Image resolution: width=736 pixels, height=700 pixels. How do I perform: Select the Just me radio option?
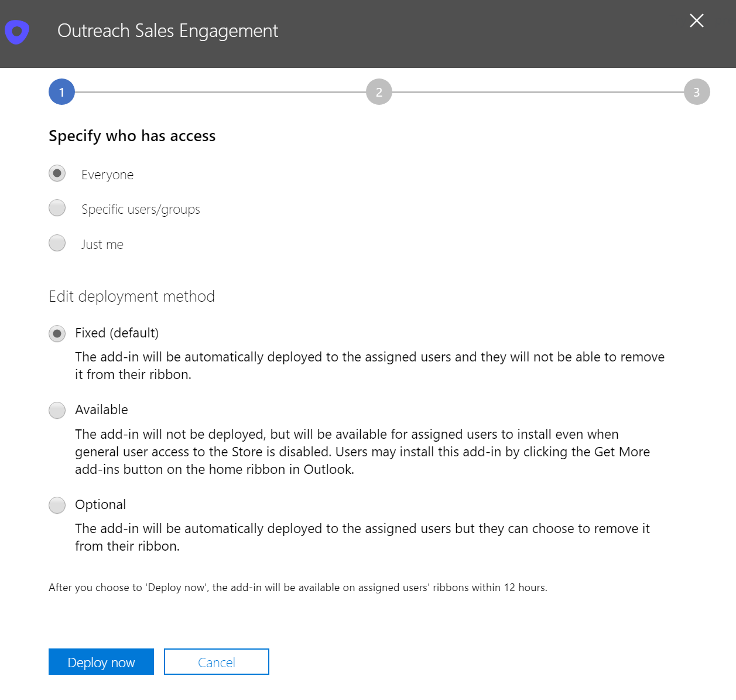[57, 243]
